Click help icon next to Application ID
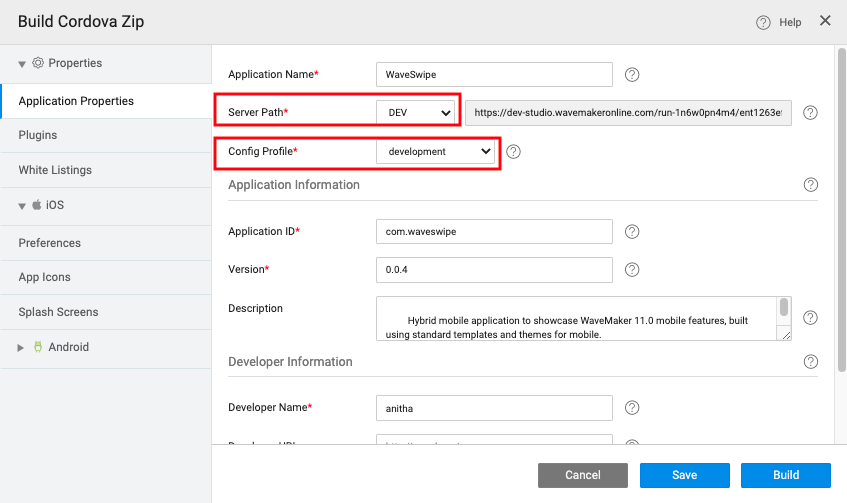Image resolution: width=847 pixels, height=503 pixels. click(632, 232)
